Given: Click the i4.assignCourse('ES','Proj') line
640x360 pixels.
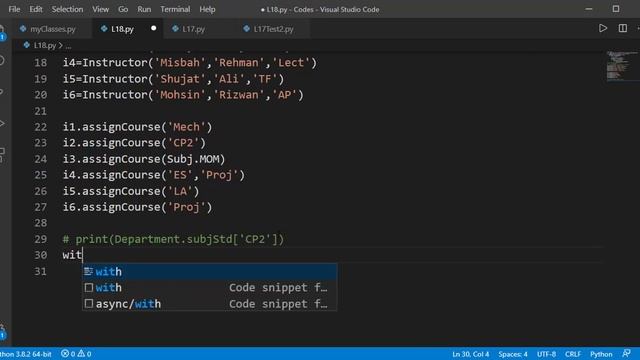Looking at the screenshot, I should click(153, 175).
